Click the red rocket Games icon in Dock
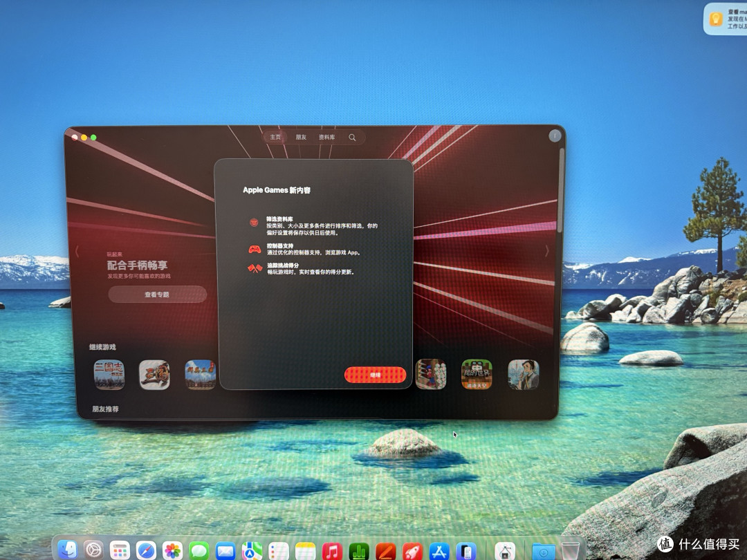This screenshot has width=747, height=560. click(412, 552)
